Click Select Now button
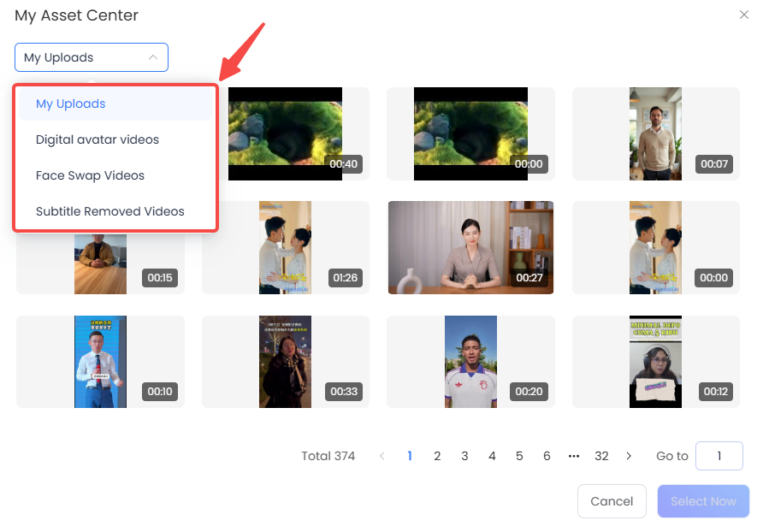The height and width of the screenshot is (532, 763). (x=703, y=501)
